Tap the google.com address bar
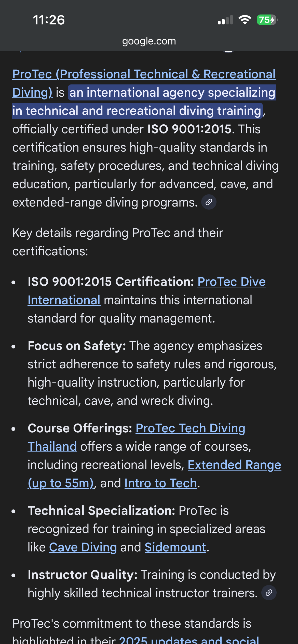 click(149, 41)
